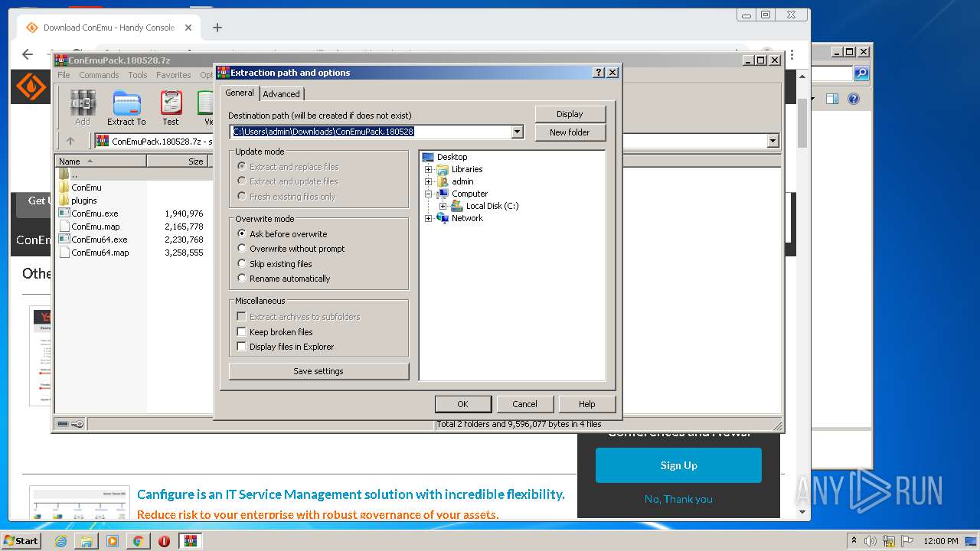The width and height of the screenshot is (980, 551).
Task: Click the Help button in dialog
Action: point(586,404)
